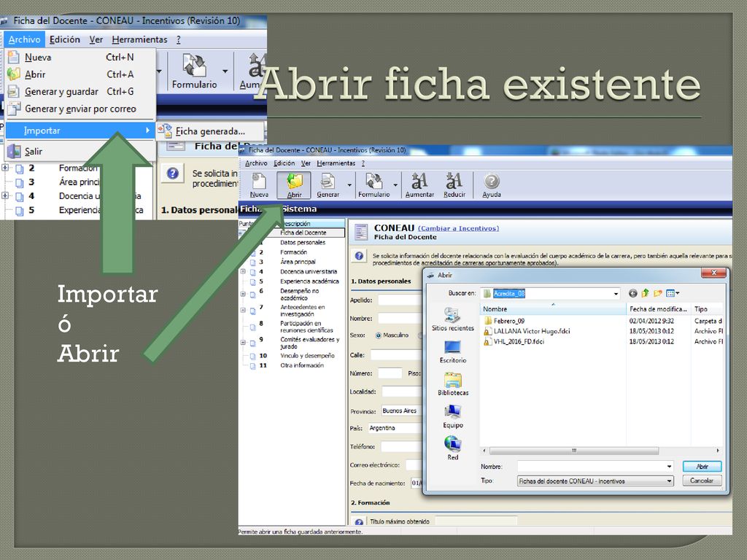The height and width of the screenshot is (560, 747).
Task: Click the Febrero_09 folder icon
Action: 488,321
